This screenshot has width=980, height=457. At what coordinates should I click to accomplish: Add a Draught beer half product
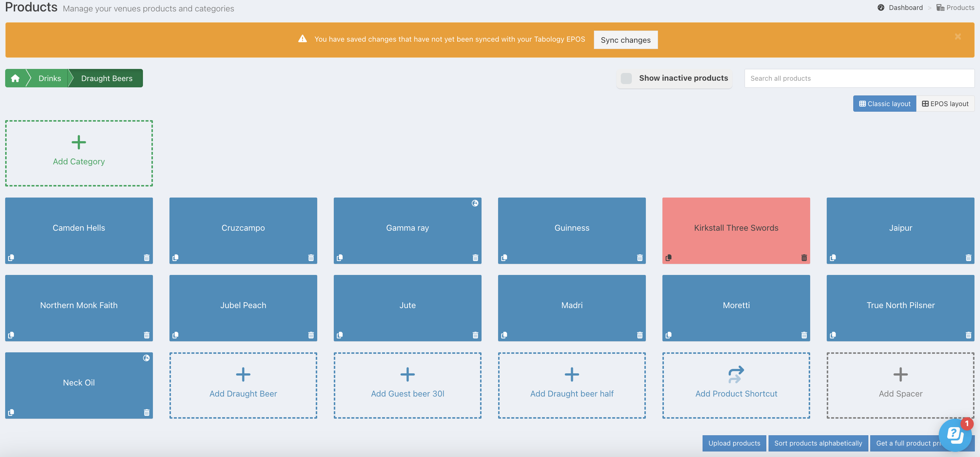point(572,385)
